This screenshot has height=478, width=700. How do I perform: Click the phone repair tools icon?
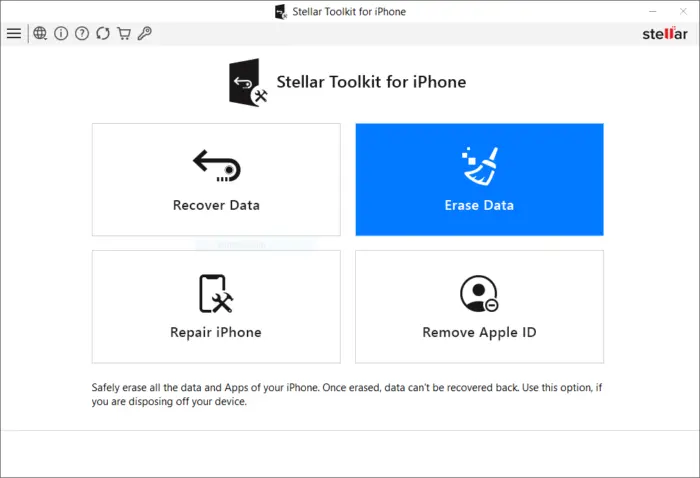click(x=216, y=294)
